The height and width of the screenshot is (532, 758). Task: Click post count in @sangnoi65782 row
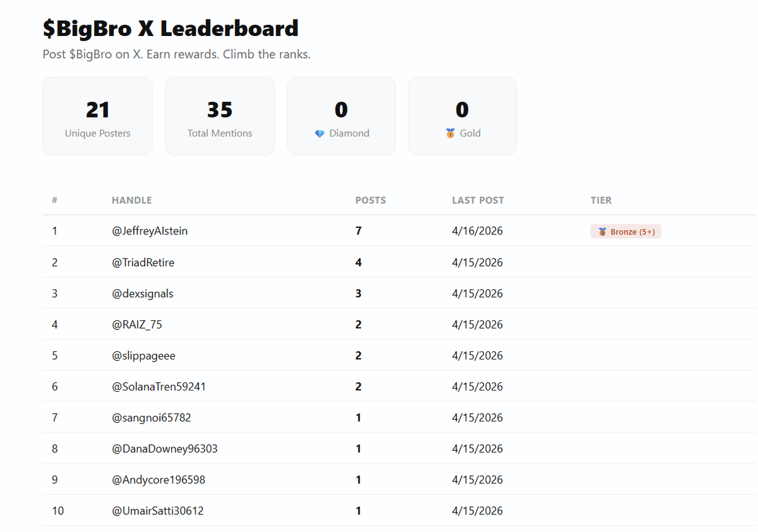pyautogui.click(x=358, y=417)
